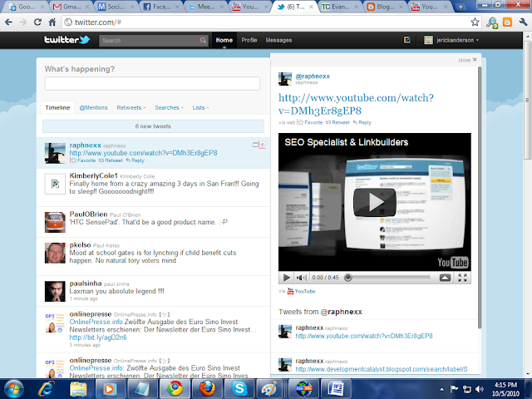Expand the Searches dropdown tab
This screenshot has height=399, width=532.
[x=169, y=107]
